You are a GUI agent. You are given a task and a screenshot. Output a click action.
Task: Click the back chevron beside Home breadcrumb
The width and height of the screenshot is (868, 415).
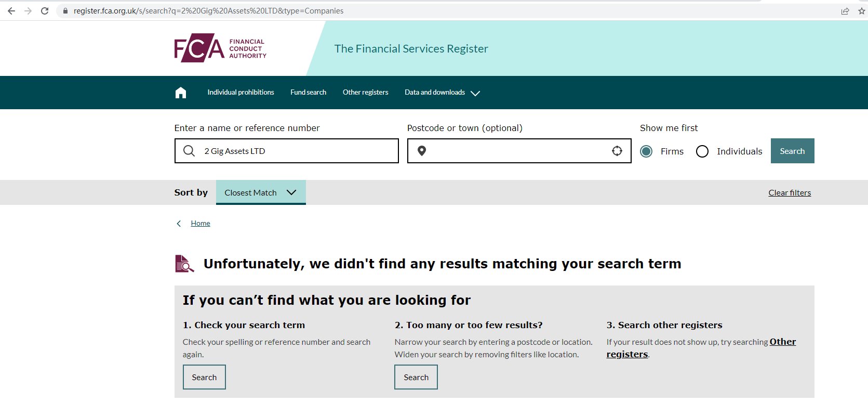(x=179, y=224)
